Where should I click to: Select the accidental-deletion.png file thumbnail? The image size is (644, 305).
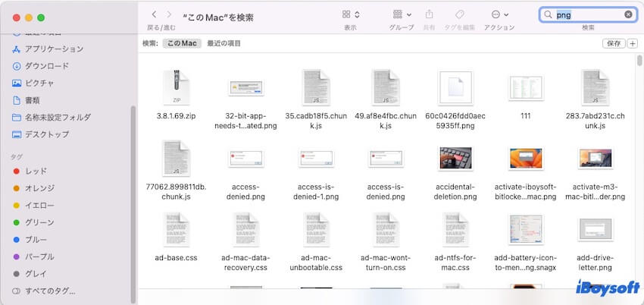click(455, 158)
